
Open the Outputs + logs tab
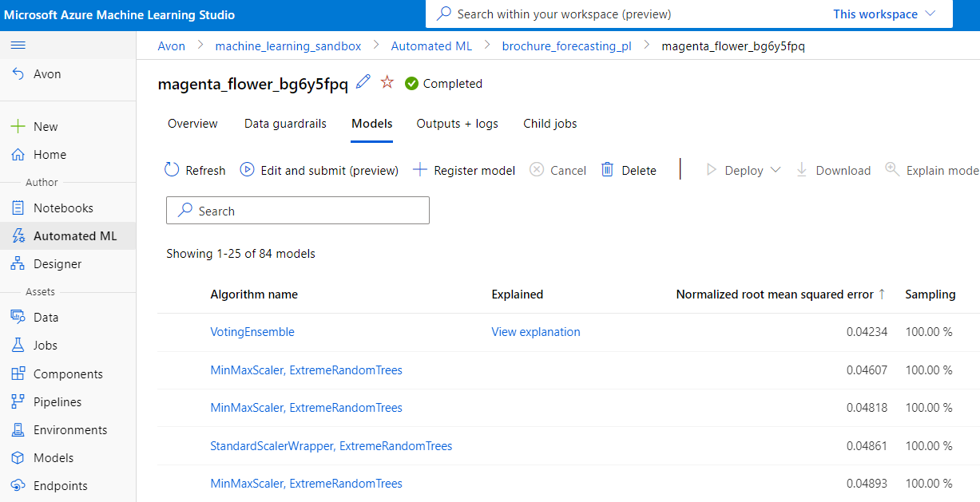pyautogui.click(x=457, y=124)
